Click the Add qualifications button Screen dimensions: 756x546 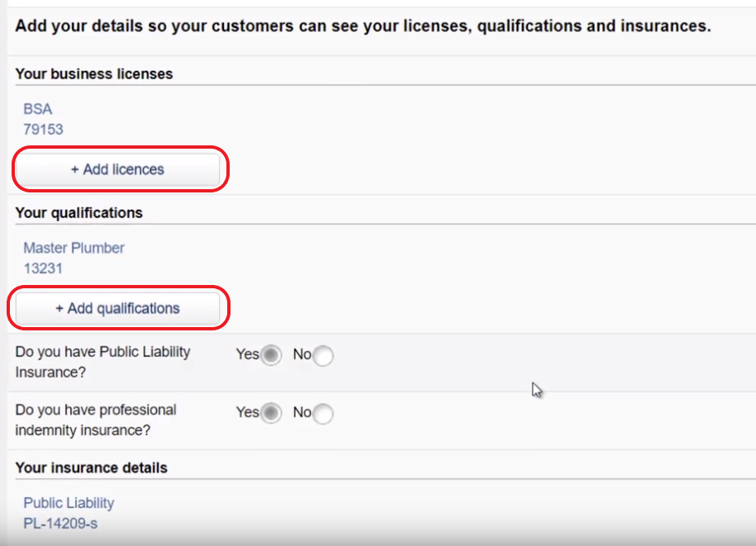point(117,308)
